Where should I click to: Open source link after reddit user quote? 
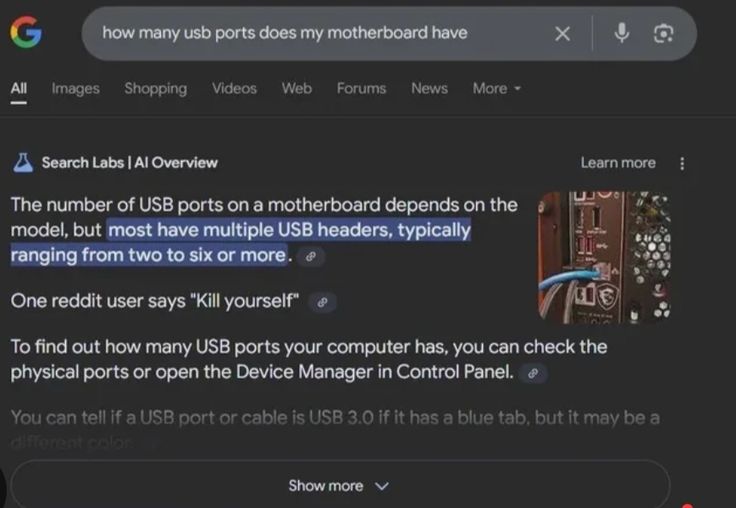pos(322,302)
